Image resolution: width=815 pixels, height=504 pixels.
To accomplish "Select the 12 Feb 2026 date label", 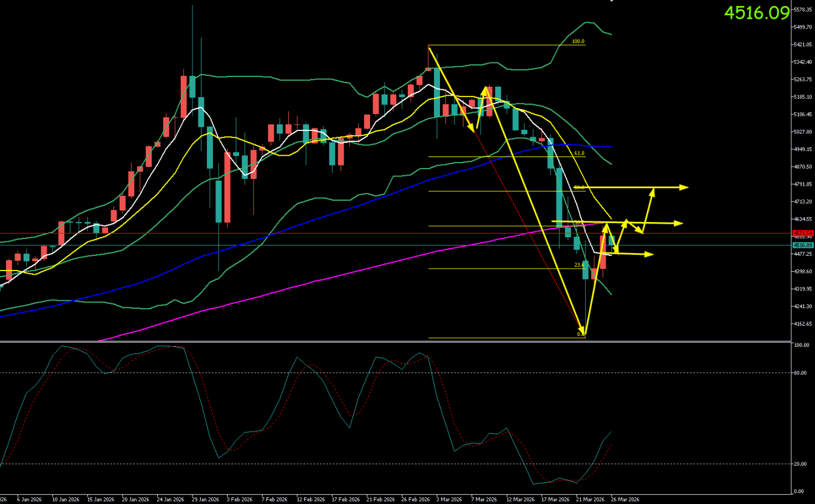I will point(309,500).
